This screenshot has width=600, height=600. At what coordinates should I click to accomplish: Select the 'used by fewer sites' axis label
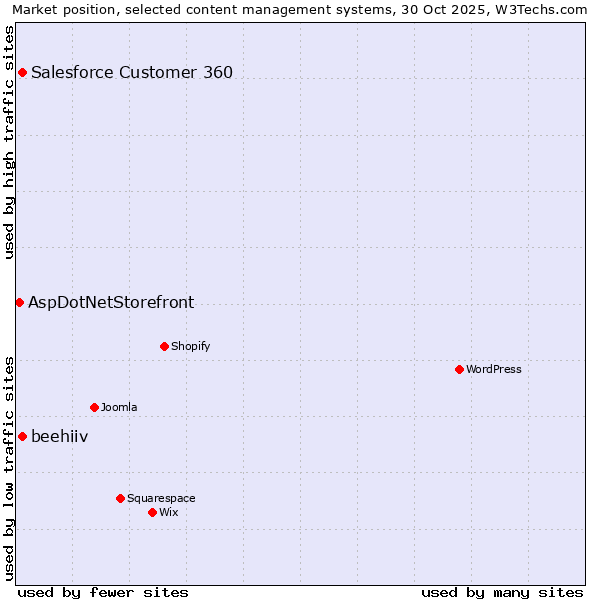103,592
